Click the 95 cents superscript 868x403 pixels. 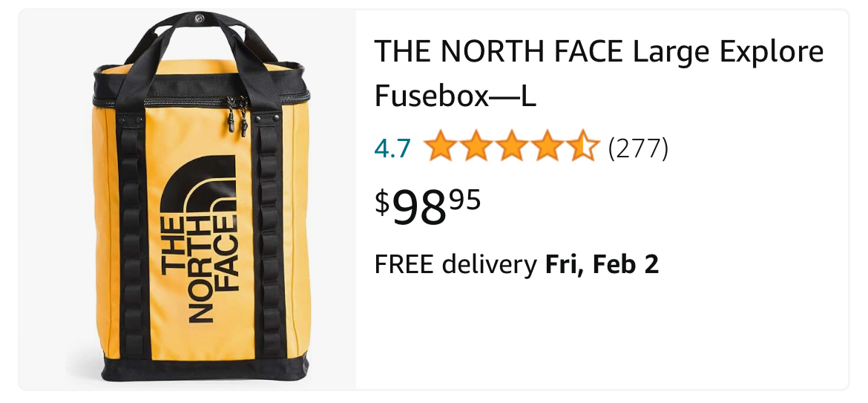point(465,200)
